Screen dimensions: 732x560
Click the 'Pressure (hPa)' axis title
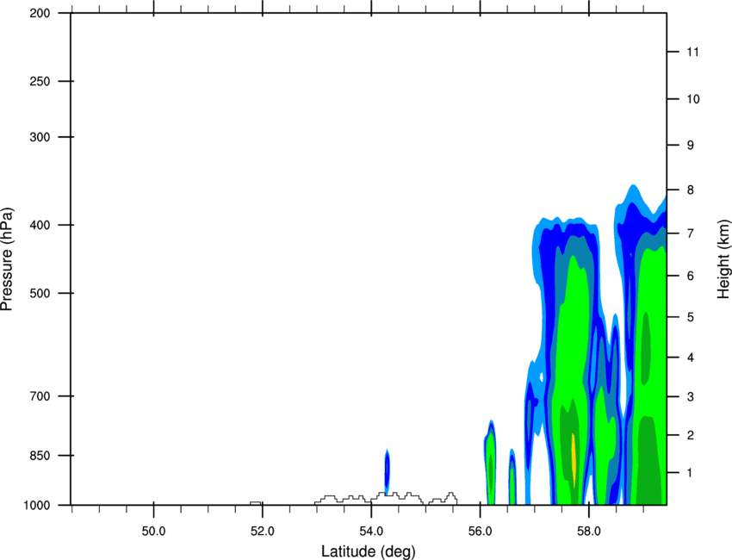[x=7, y=258]
